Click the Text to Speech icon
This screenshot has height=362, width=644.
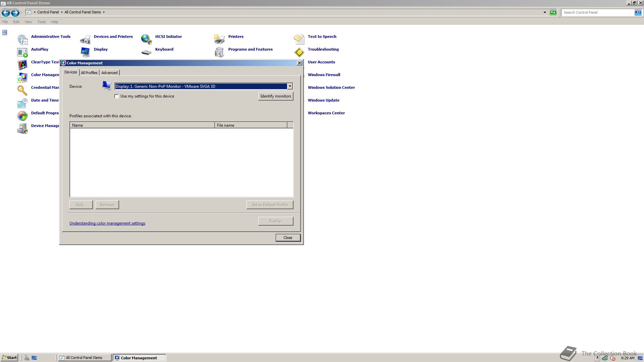point(299,40)
